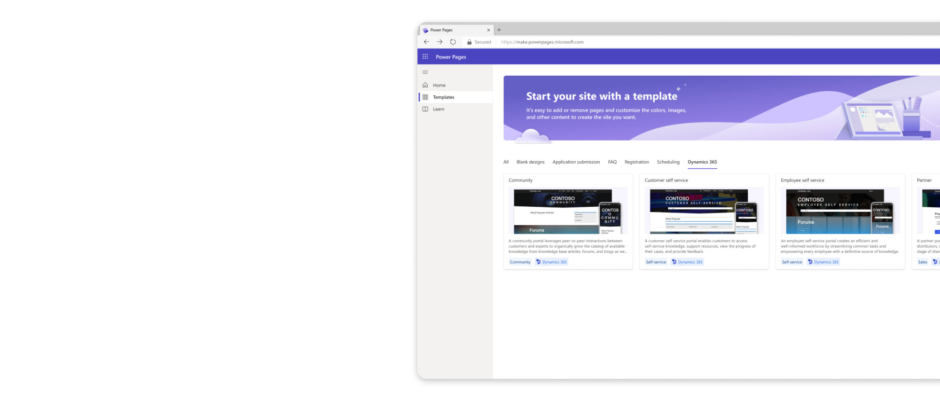Click the 'Start your site with a template' heading
The image size is (940, 400).
tap(601, 96)
